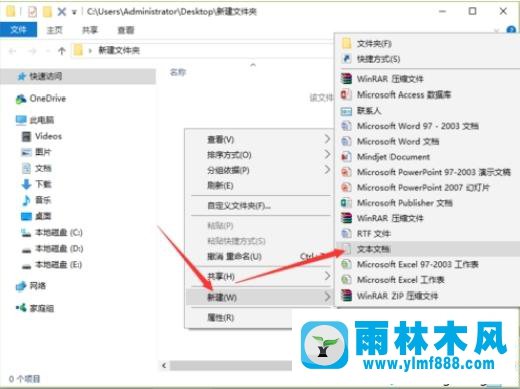Click the back navigation arrow

click(13, 51)
